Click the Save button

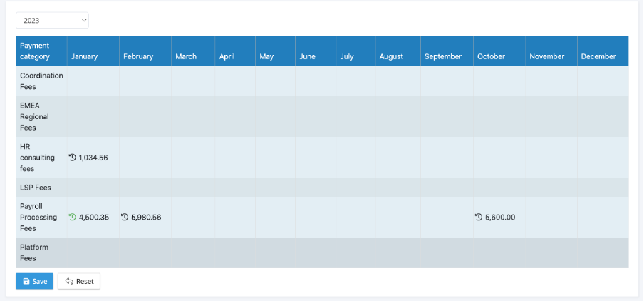click(34, 281)
